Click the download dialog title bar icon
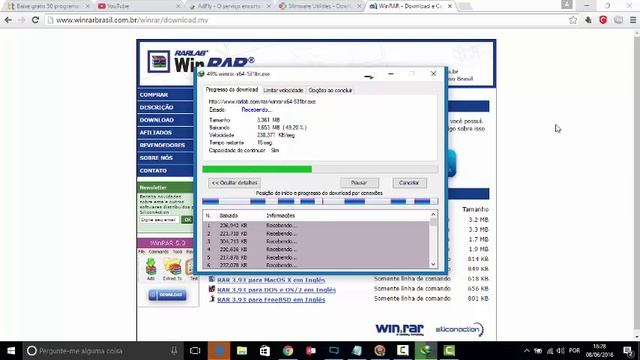This screenshot has height=360, width=640. click(201, 74)
